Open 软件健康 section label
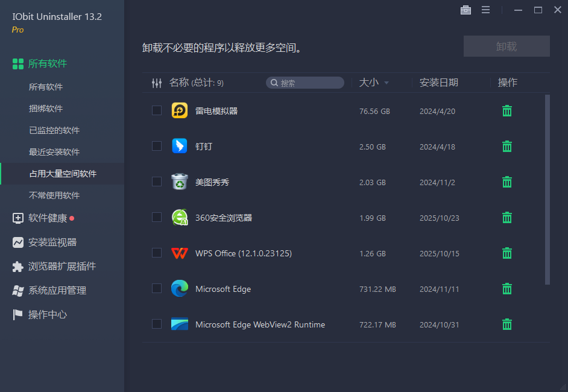 pyautogui.click(x=48, y=218)
